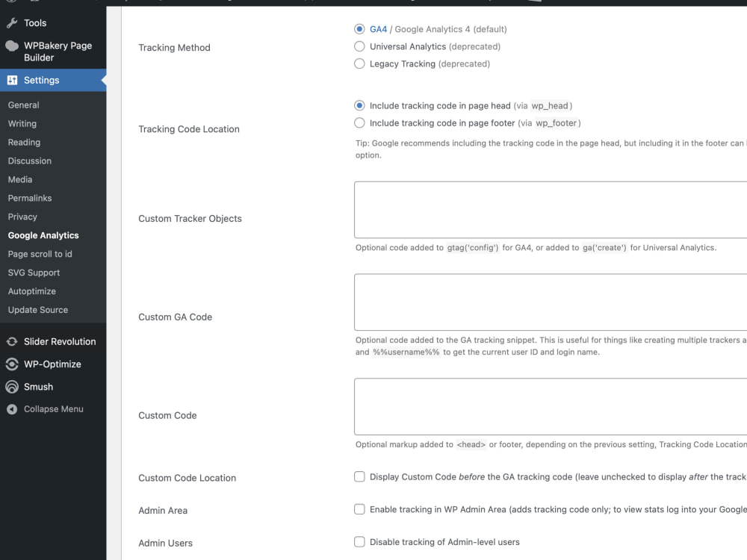The width and height of the screenshot is (747, 560).
Task: Click the Tracking Code Location label
Action: 189,129
